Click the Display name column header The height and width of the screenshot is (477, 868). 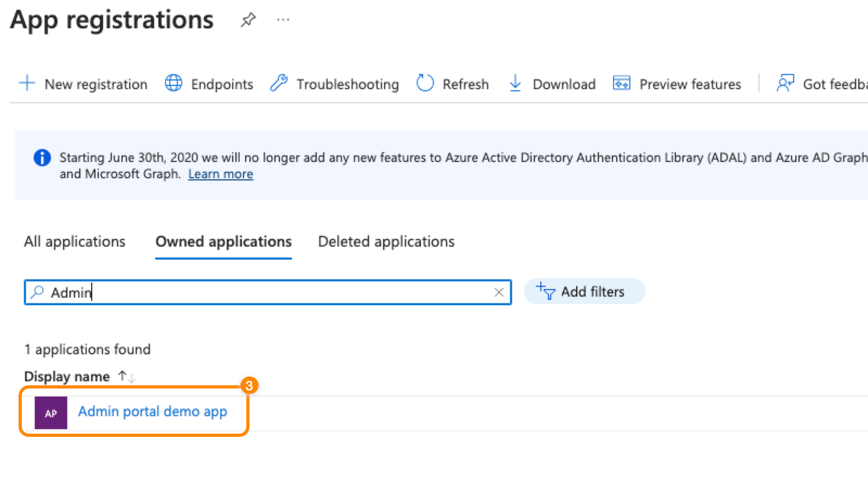point(67,377)
